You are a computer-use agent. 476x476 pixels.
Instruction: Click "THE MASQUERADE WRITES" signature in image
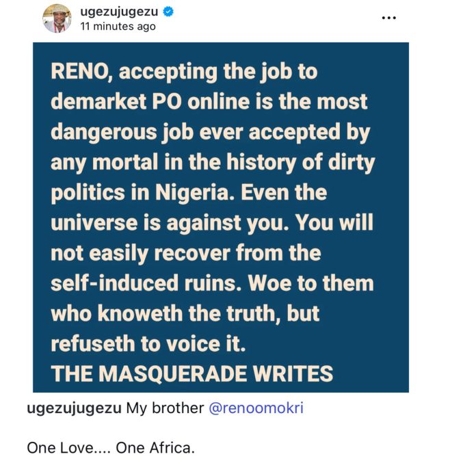192,373
